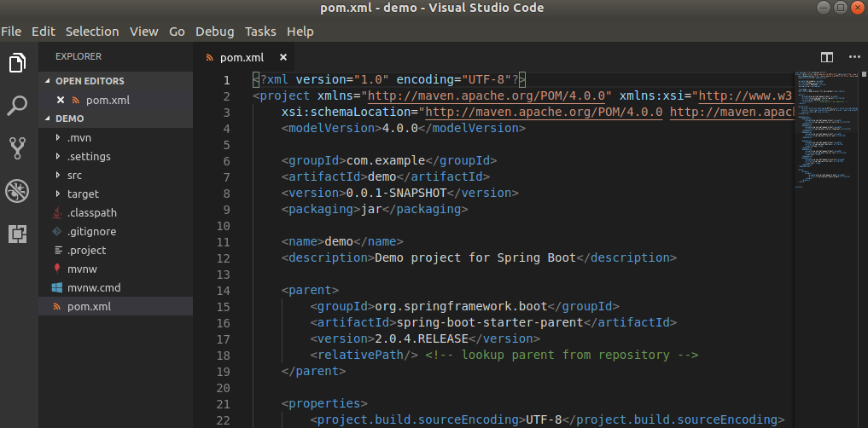
Task: Click 'UTF-8' sourceEncoding value on line 22
Action: click(544, 419)
